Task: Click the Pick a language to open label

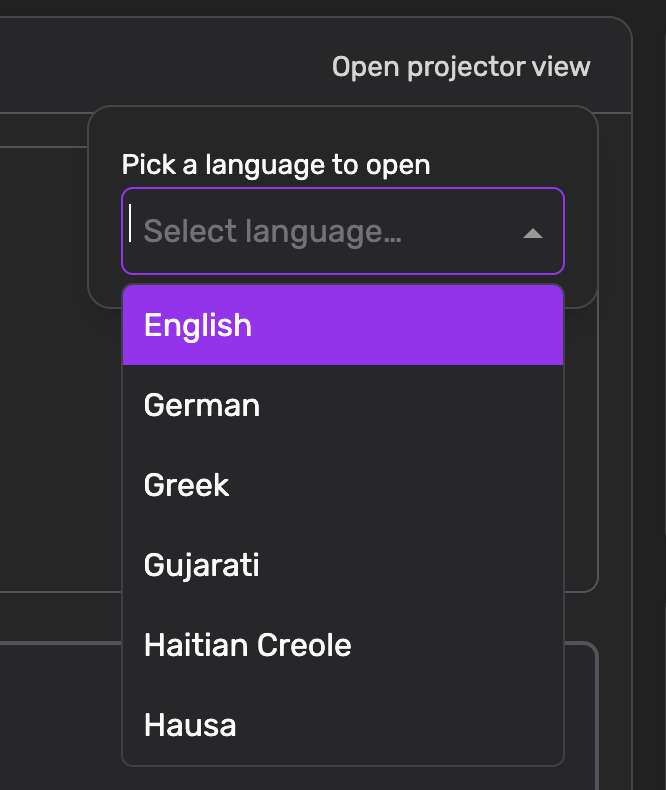Action: (276, 165)
